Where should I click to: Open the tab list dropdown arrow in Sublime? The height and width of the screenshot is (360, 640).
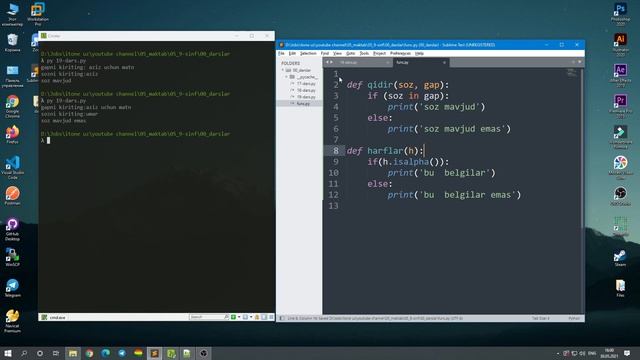[x=580, y=62]
